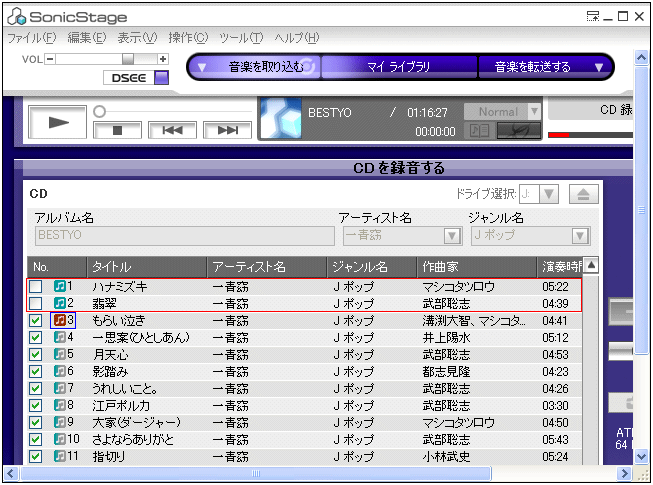Uncheck the checkbox for track 5 月天心
The image size is (653, 485).
pyautogui.click(x=36, y=354)
